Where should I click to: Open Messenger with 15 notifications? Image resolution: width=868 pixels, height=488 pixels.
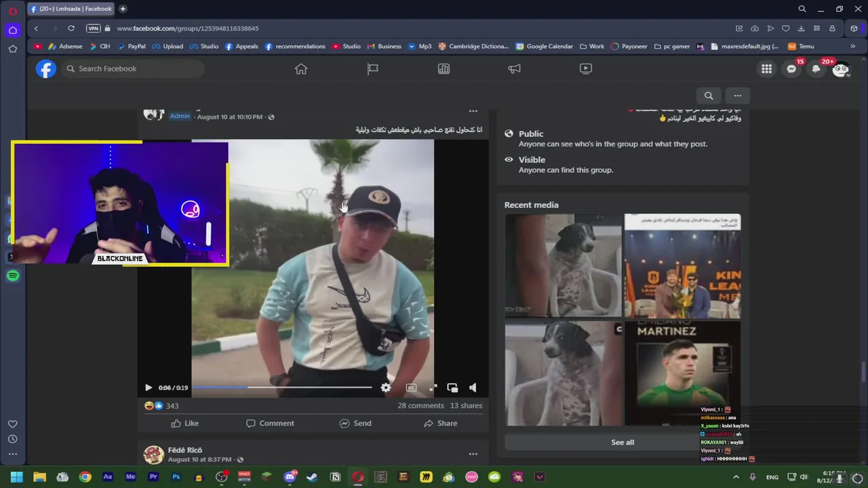pos(791,68)
